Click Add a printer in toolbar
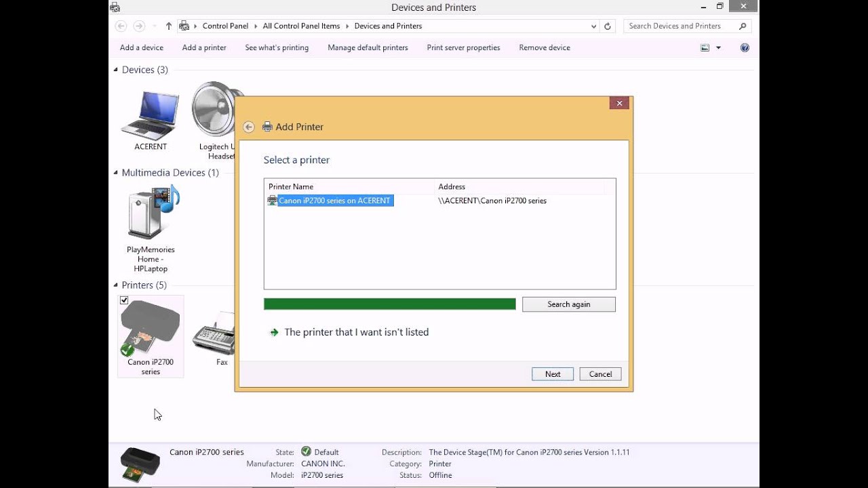Image resolution: width=868 pixels, height=488 pixels. pyautogui.click(x=204, y=47)
